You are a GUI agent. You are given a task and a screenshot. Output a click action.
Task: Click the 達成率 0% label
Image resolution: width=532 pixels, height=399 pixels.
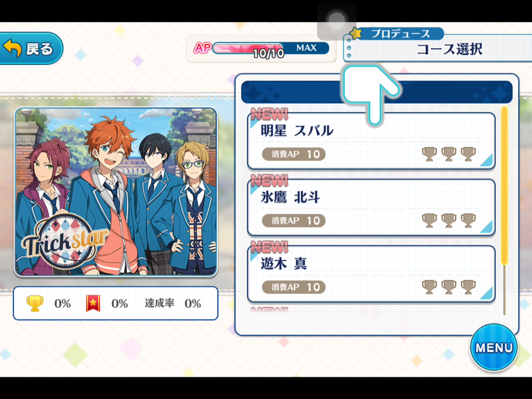(x=172, y=303)
